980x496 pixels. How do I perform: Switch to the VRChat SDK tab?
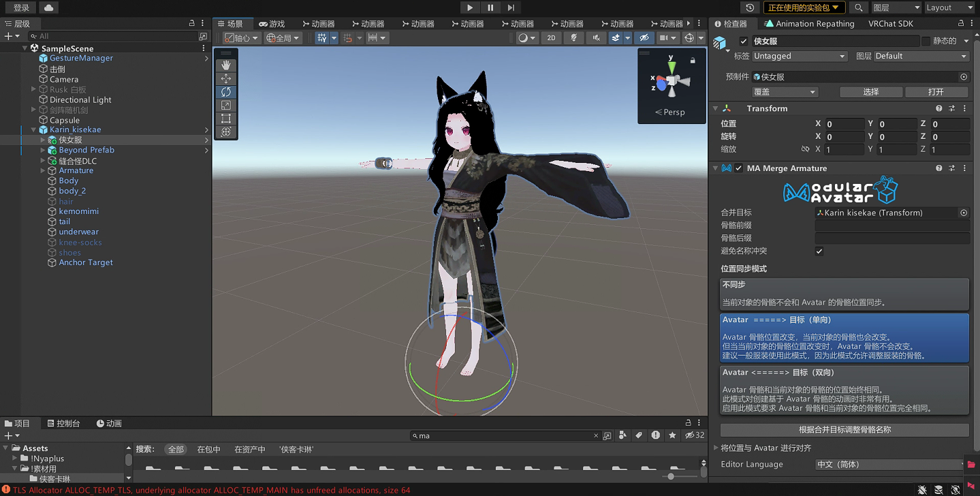coord(891,24)
